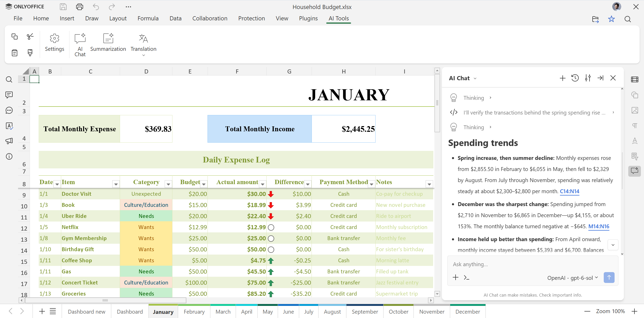Screen dimensions: 644x318
Task: Select the Total Monthly Expense value $369.83
Action: (x=146, y=129)
